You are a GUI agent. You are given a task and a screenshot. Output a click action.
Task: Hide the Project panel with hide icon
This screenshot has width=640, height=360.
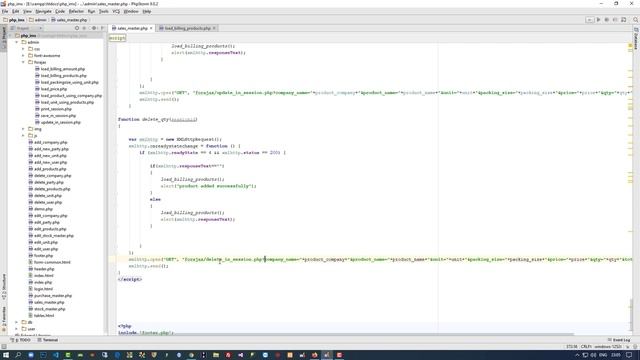(102, 28)
